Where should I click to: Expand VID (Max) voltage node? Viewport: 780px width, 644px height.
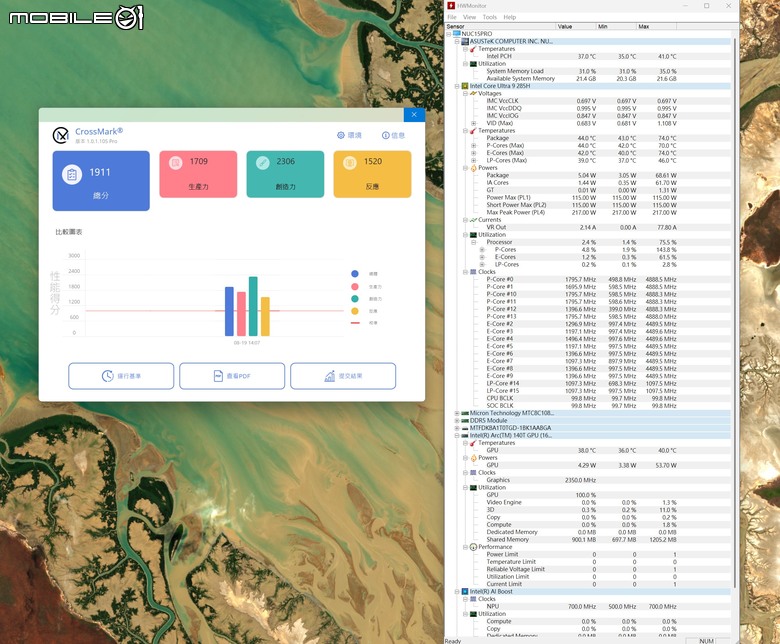point(474,123)
